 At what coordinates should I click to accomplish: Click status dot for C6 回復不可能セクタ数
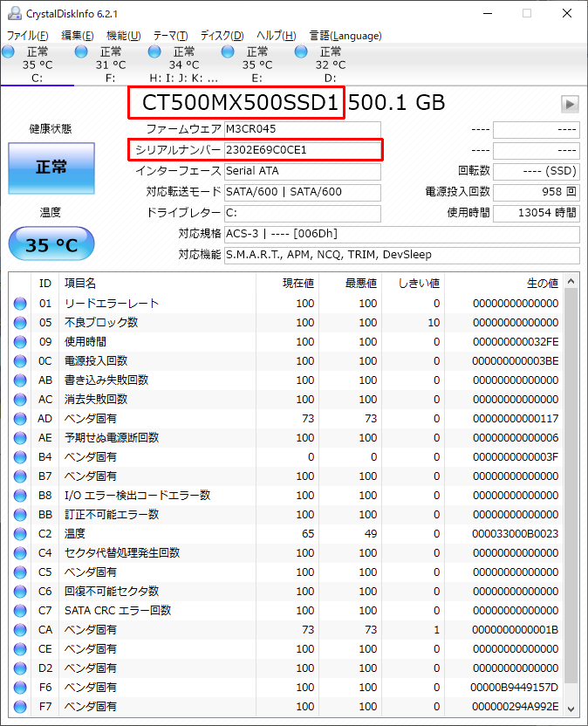(x=20, y=592)
